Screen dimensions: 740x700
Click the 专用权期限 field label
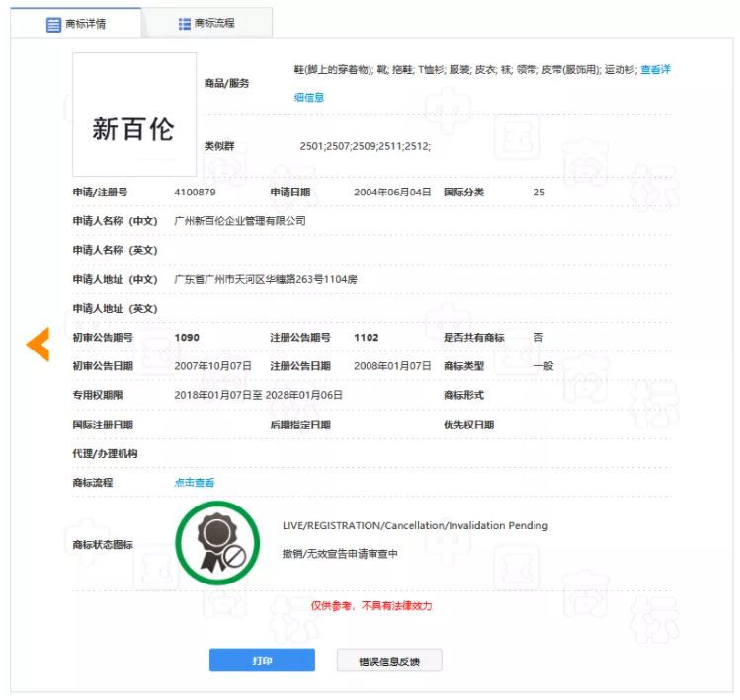(98, 395)
